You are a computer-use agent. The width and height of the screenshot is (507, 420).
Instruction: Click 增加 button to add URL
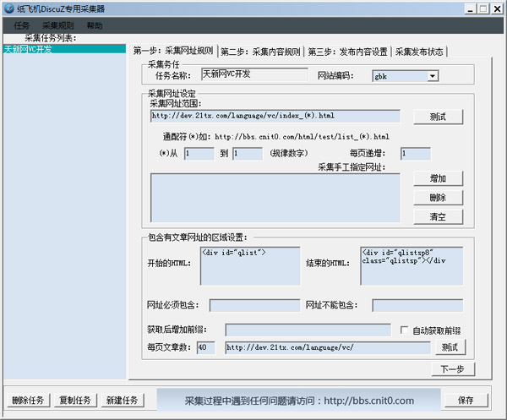pyautogui.click(x=438, y=179)
